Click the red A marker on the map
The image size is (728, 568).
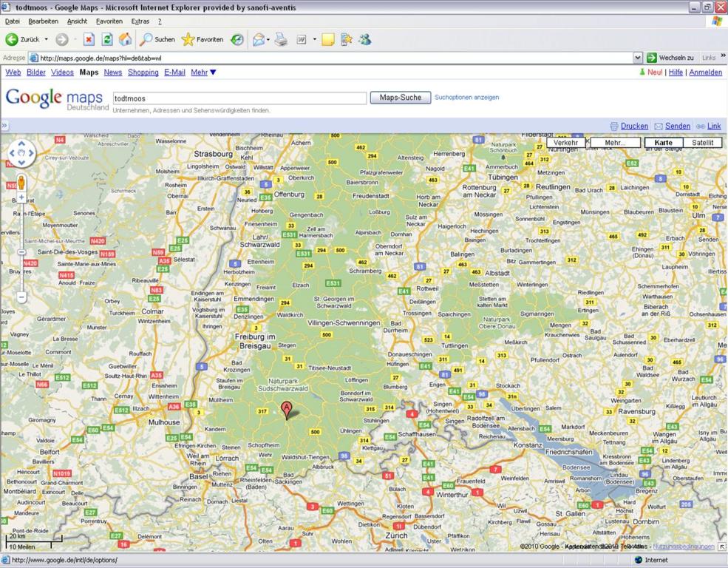click(287, 410)
